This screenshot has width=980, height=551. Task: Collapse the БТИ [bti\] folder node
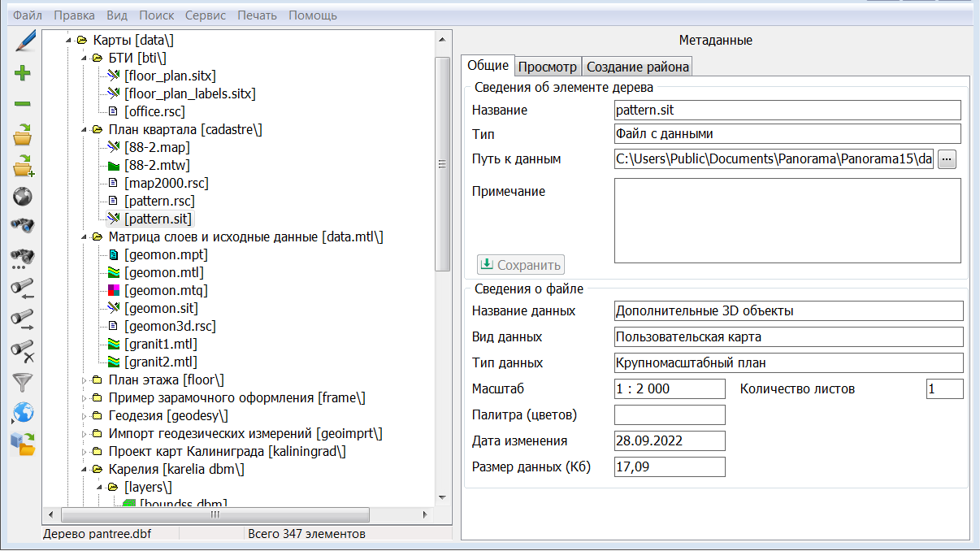pos(84,59)
